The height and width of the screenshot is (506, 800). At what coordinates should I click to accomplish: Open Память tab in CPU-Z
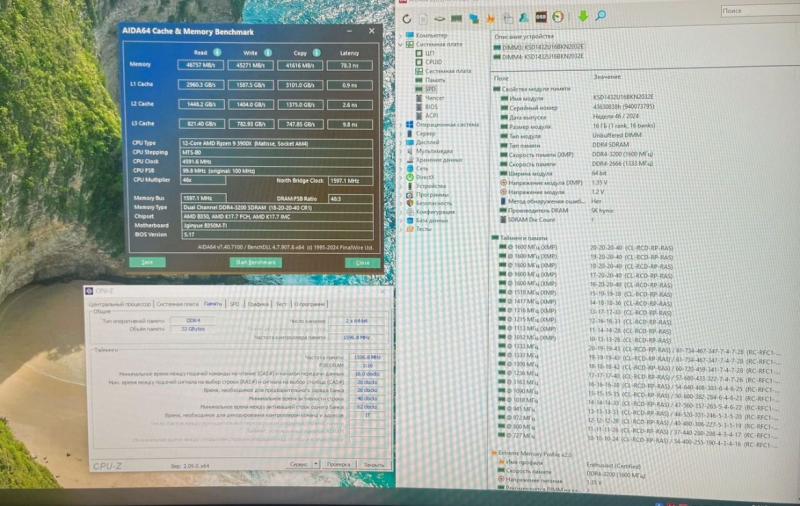pos(213,303)
